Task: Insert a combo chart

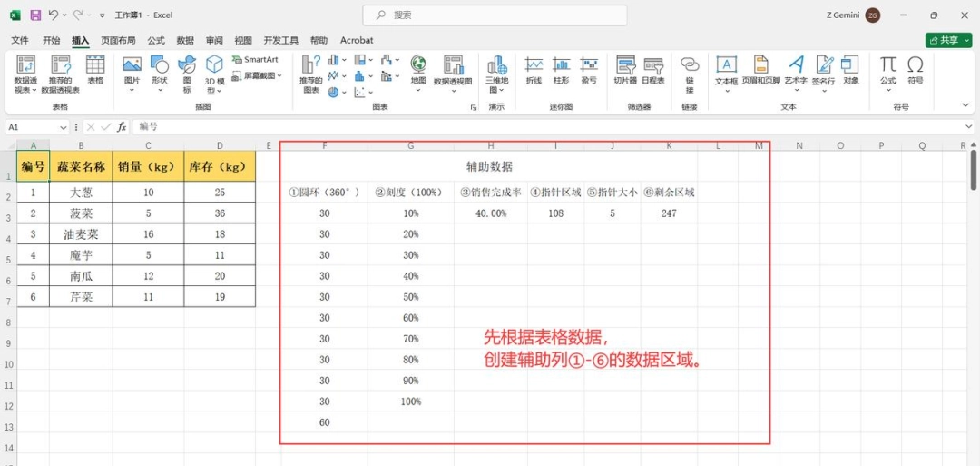Action: 390,75
